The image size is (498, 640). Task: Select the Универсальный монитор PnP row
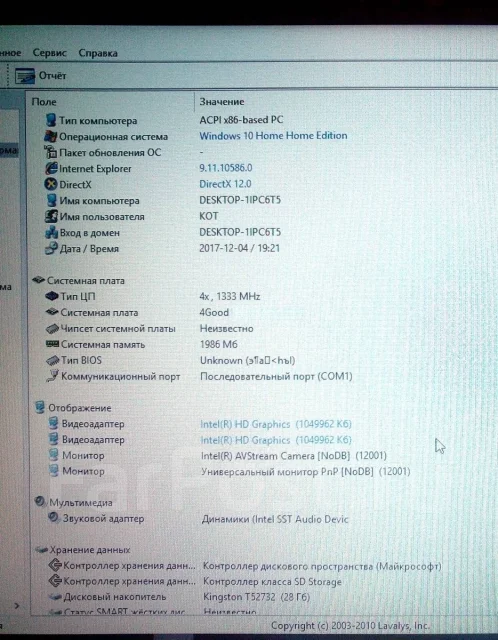click(x=305, y=471)
